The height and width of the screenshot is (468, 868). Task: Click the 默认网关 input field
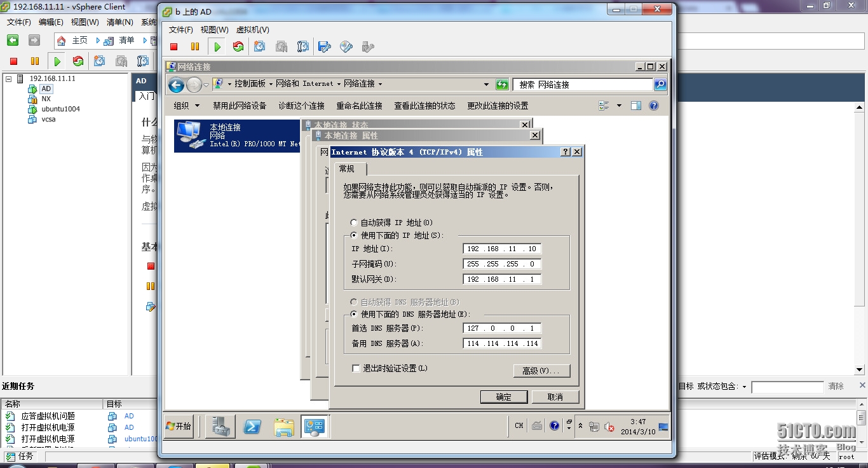click(x=503, y=279)
